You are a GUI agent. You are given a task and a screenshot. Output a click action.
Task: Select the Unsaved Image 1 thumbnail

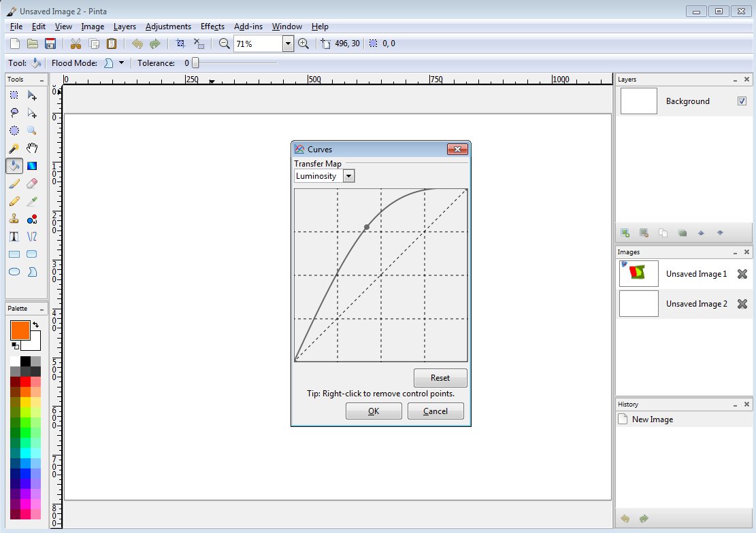click(x=638, y=273)
